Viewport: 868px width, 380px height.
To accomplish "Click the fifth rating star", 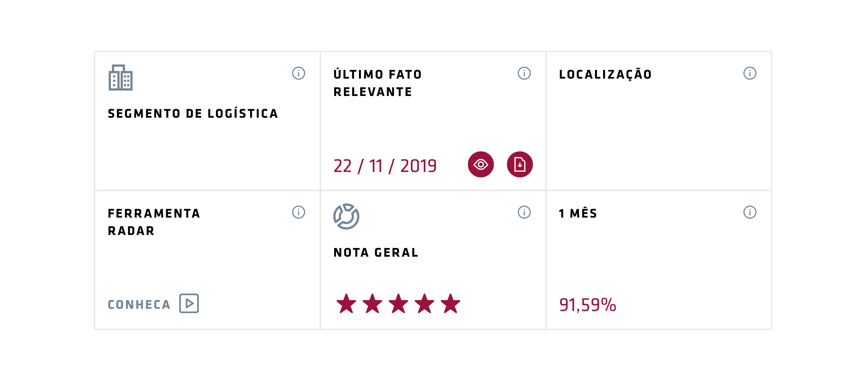I will [x=450, y=304].
